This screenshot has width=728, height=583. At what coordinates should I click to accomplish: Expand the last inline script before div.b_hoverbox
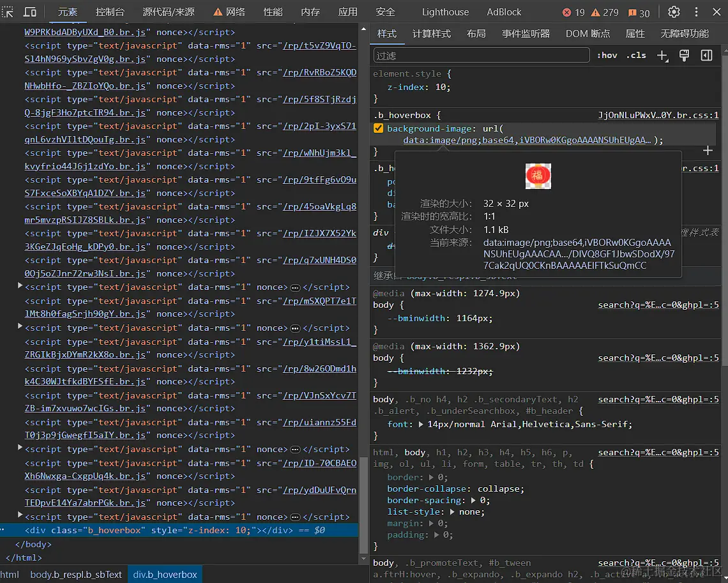(20, 515)
